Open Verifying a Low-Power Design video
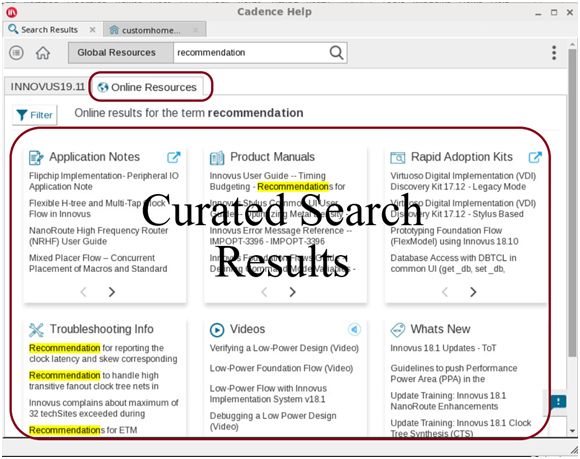The width and height of the screenshot is (580, 459). click(x=284, y=348)
